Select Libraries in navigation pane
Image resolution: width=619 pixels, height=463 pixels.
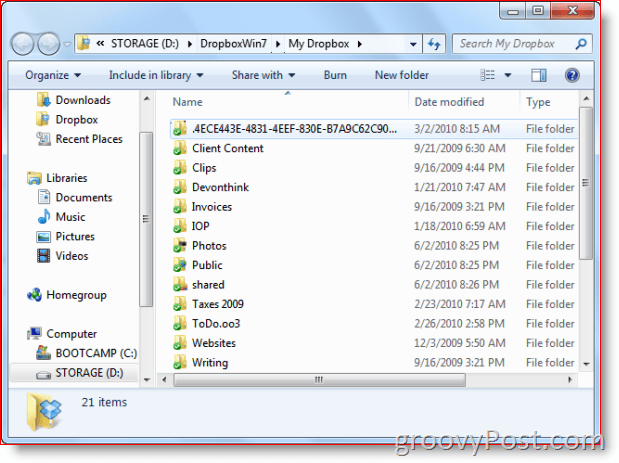(66, 178)
